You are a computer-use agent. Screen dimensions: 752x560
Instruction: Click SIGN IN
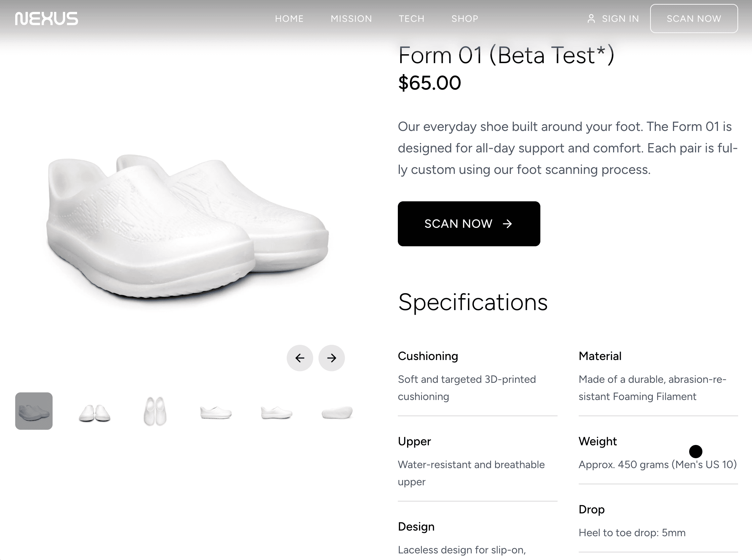[620, 19]
